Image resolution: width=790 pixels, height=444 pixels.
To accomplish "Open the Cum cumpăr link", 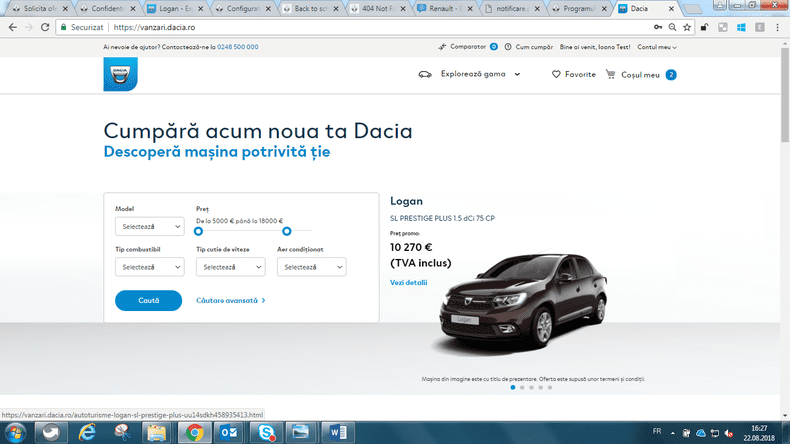I will 534,47.
